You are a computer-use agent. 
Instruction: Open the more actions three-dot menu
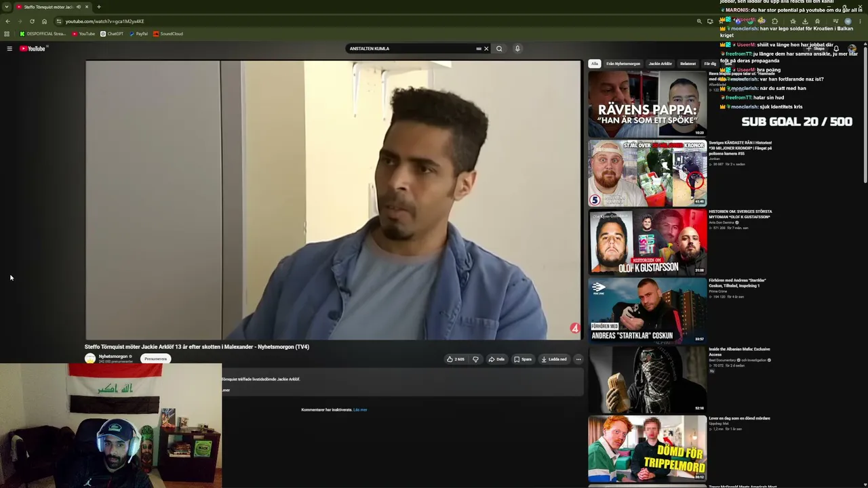click(578, 359)
